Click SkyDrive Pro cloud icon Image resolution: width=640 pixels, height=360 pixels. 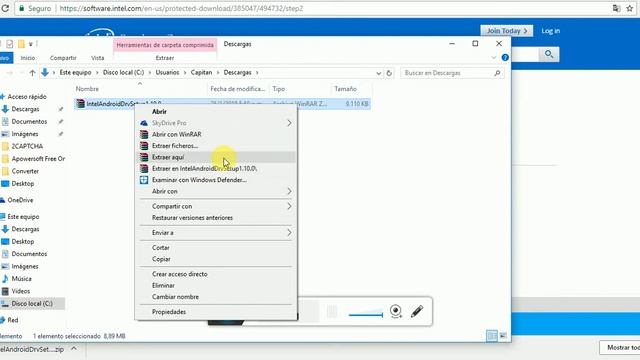[144, 123]
